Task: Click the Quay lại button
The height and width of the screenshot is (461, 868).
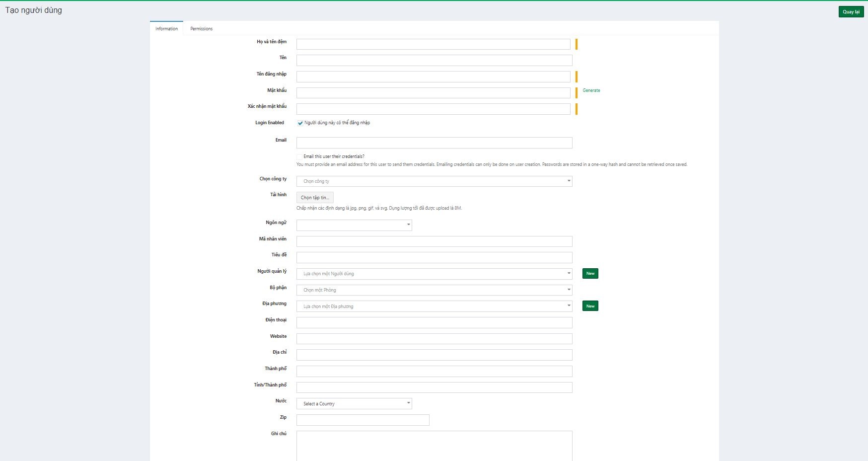Action: pyautogui.click(x=851, y=12)
